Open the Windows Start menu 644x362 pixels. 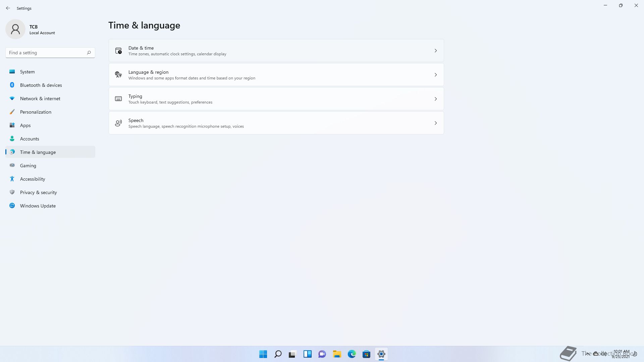263,354
